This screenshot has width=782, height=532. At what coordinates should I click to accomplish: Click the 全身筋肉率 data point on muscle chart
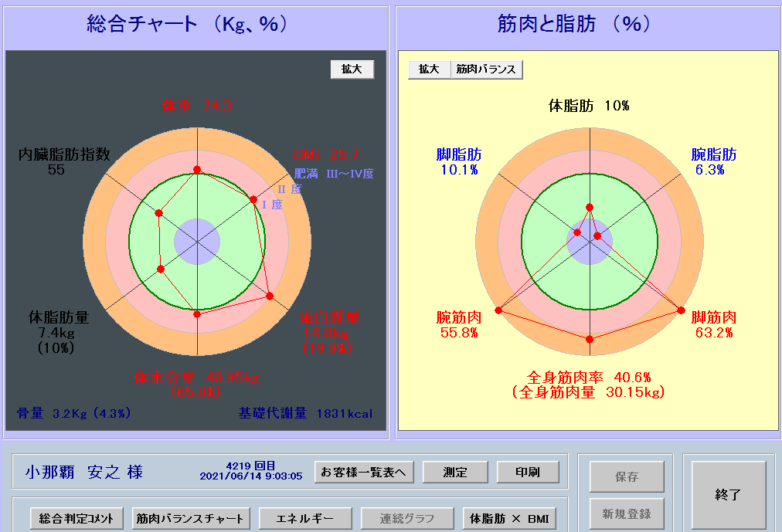pyautogui.click(x=590, y=339)
